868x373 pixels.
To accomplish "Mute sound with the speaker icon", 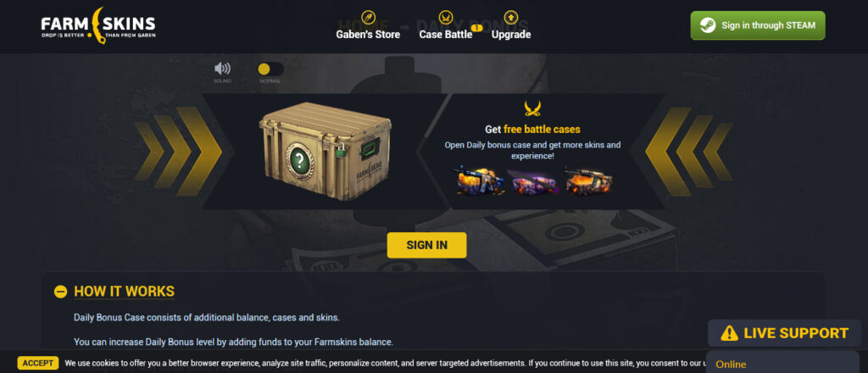I will (x=223, y=69).
